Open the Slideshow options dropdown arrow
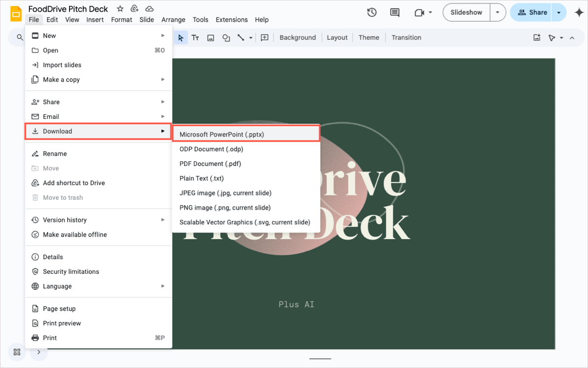 point(498,12)
